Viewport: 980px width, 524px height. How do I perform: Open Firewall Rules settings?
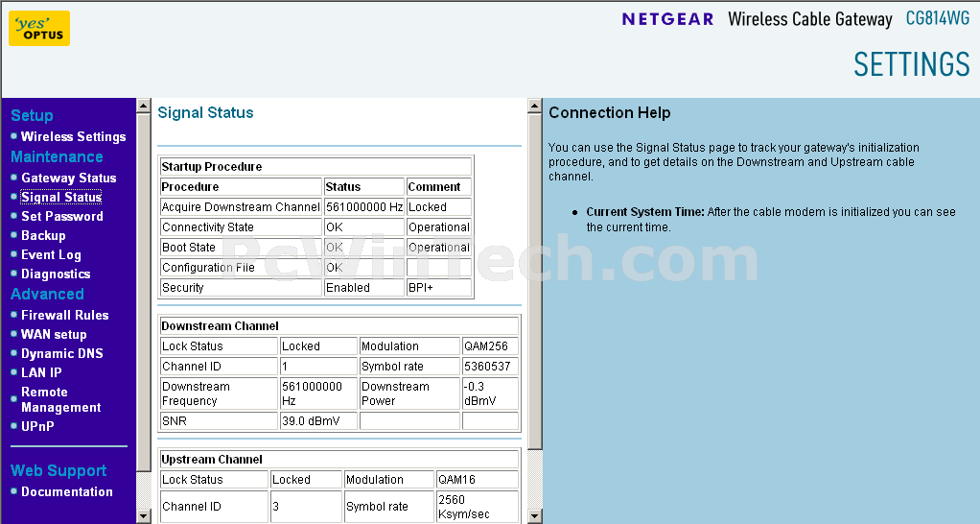[65, 315]
